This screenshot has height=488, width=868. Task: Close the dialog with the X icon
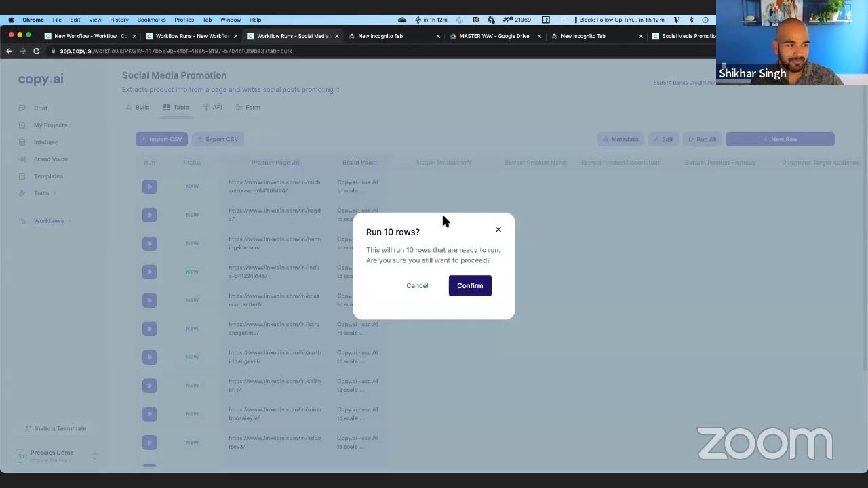498,230
